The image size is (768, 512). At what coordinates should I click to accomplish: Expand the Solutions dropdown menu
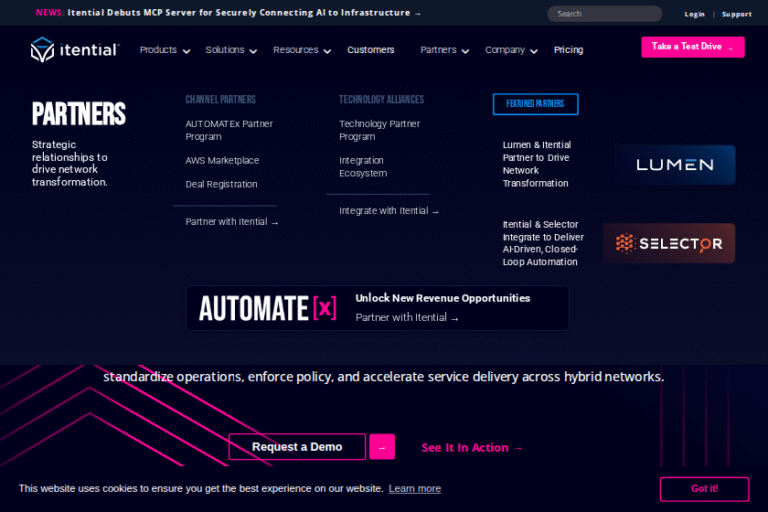[x=231, y=50]
